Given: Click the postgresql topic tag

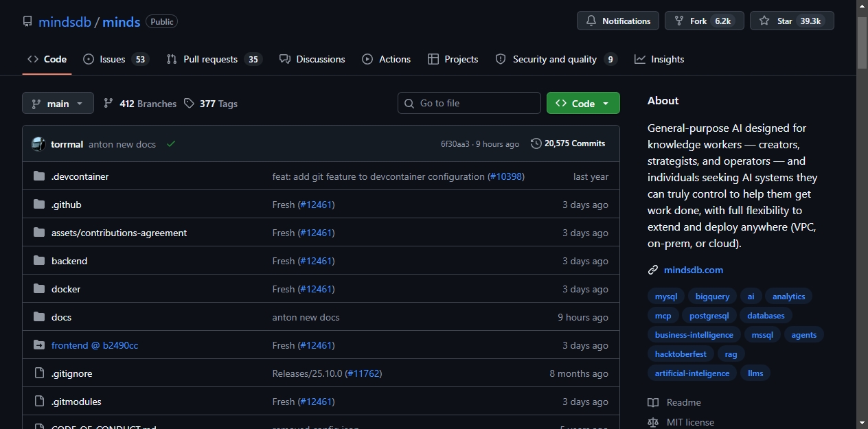Looking at the screenshot, I should pyautogui.click(x=709, y=316).
